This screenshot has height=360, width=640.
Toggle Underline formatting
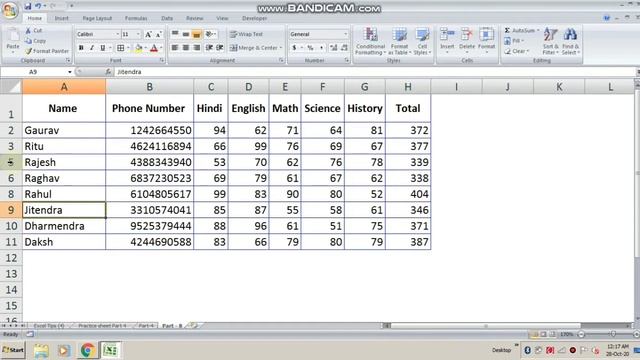pos(103,48)
